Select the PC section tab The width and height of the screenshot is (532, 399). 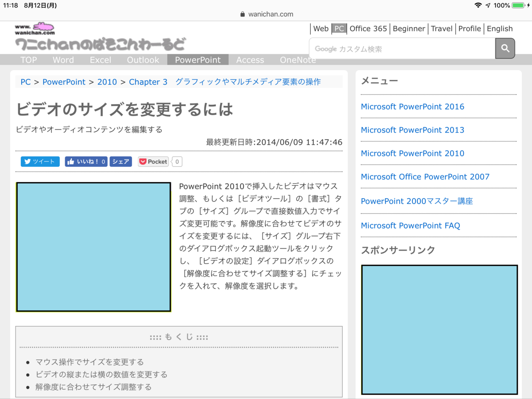[x=339, y=29]
